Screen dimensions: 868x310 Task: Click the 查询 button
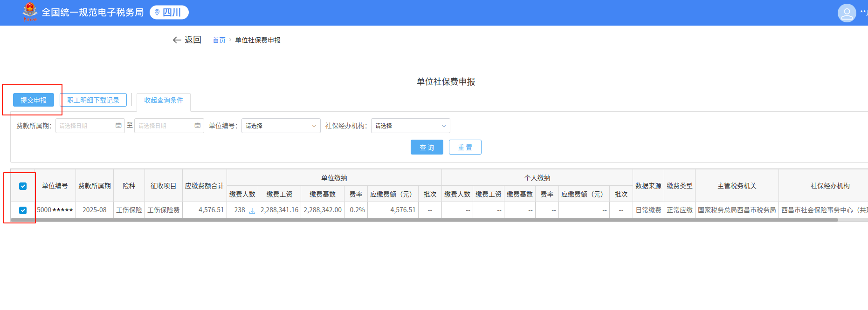427,148
